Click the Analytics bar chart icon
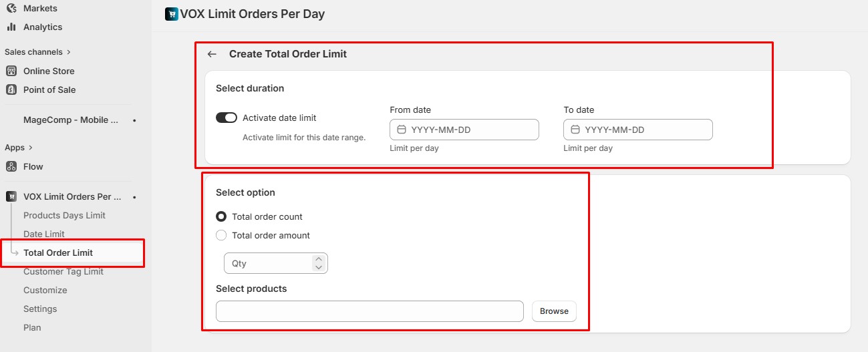The width and height of the screenshot is (868, 352). point(11,27)
